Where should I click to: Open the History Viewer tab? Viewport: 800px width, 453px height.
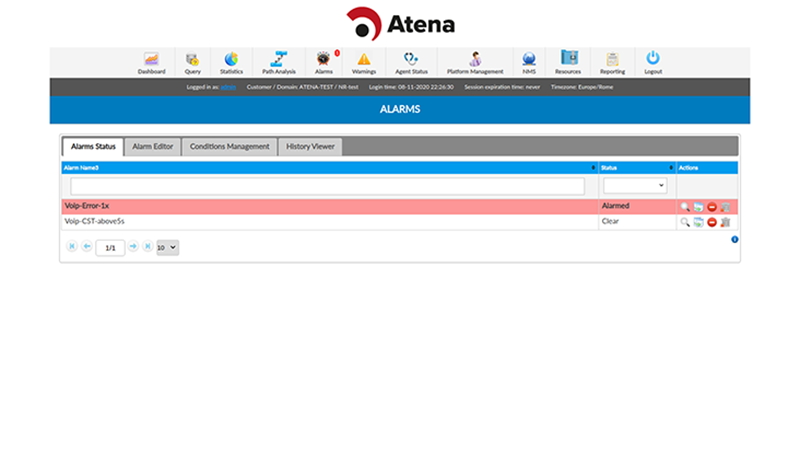click(310, 147)
